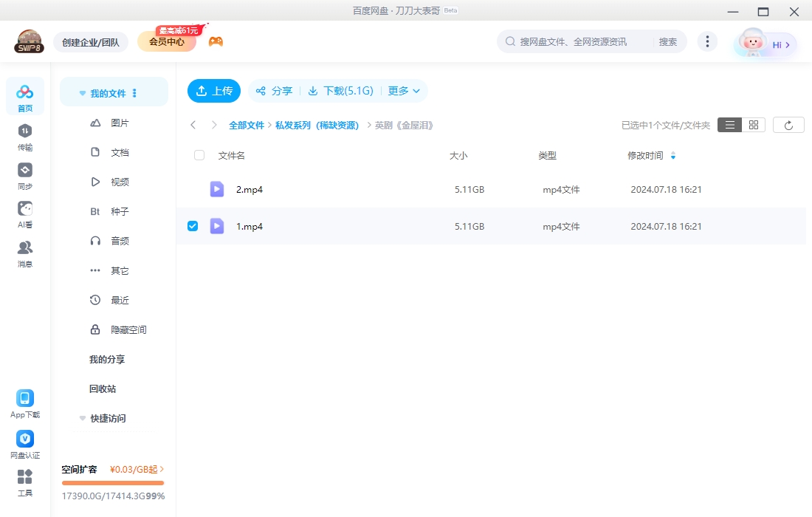
Task: Open the AI看 feature
Action: [24, 216]
